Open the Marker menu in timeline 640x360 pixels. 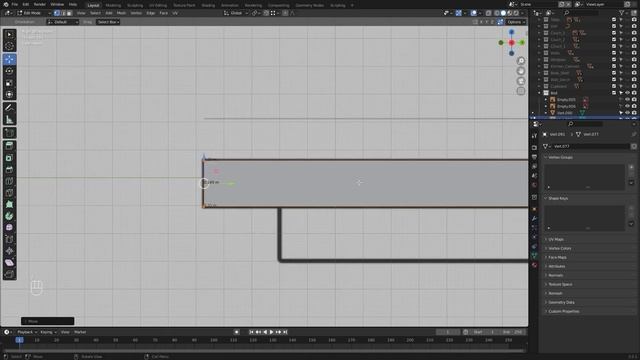80,332
